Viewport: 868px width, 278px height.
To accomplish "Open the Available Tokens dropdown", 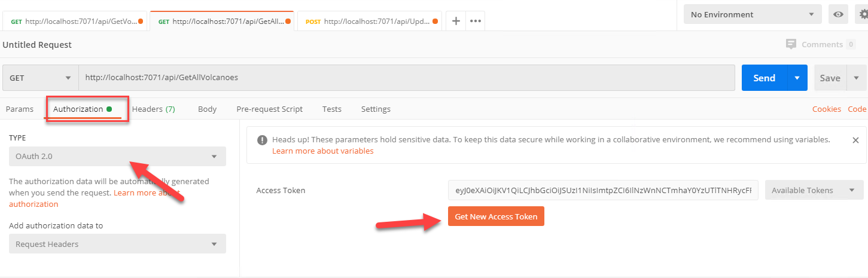I will (x=814, y=190).
